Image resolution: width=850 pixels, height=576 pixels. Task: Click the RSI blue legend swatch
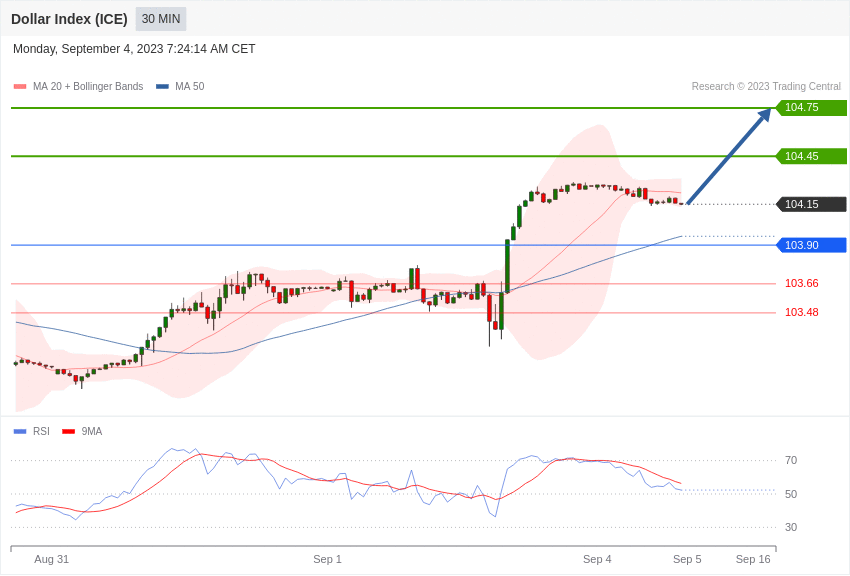20,432
